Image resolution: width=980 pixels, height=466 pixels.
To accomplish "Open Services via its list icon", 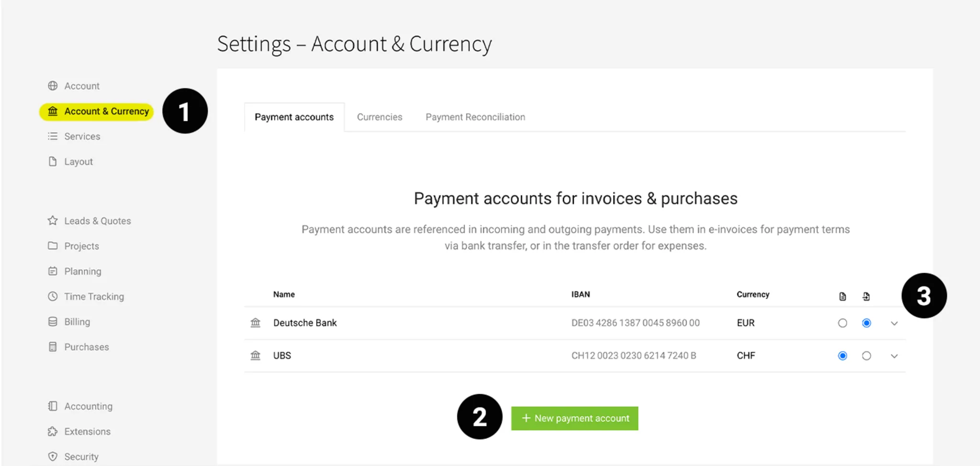I will pos(53,136).
